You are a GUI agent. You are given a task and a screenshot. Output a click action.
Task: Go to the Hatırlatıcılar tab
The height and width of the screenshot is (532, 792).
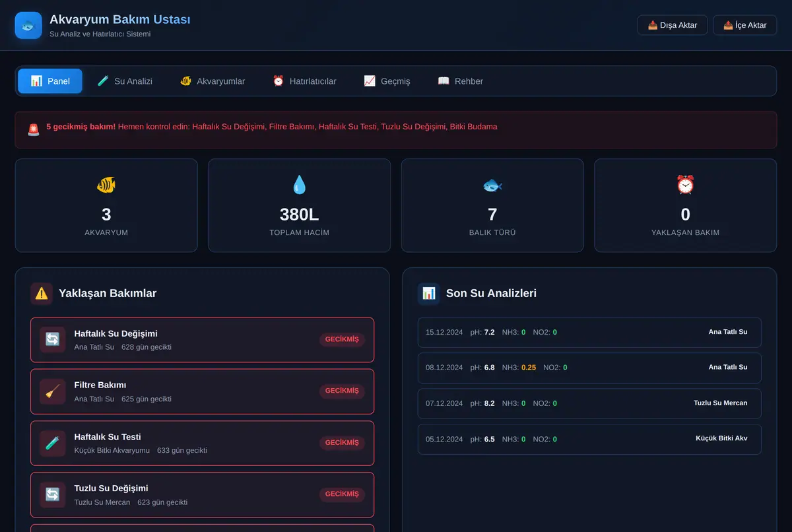(x=304, y=81)
